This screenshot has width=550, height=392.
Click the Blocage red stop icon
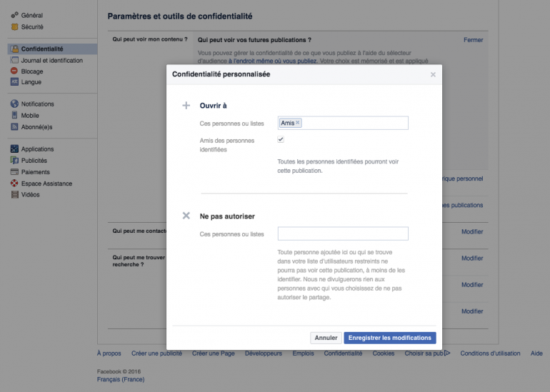point(14,71)
